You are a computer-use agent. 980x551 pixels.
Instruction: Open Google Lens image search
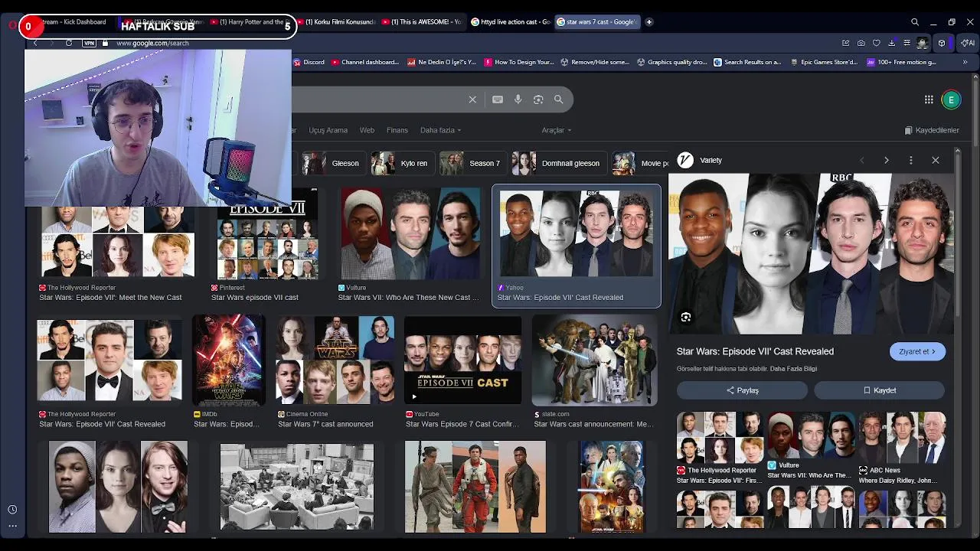coord(538,99)
